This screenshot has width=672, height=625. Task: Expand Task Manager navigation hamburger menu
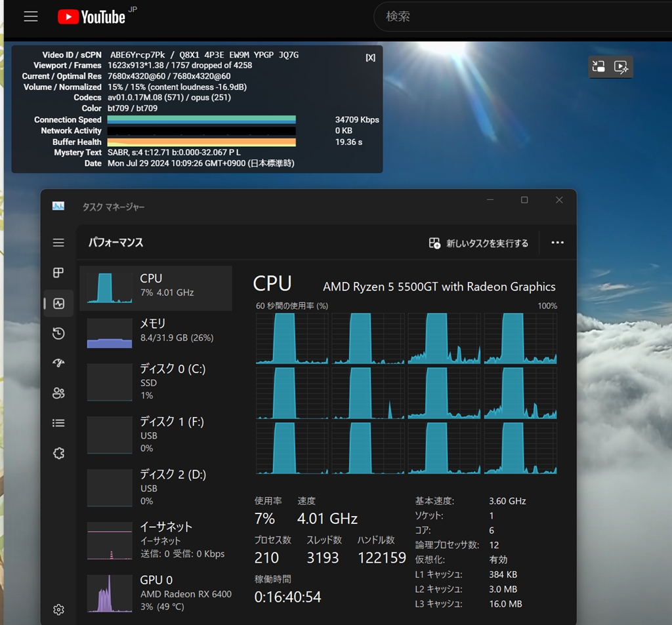click(58, 243)
